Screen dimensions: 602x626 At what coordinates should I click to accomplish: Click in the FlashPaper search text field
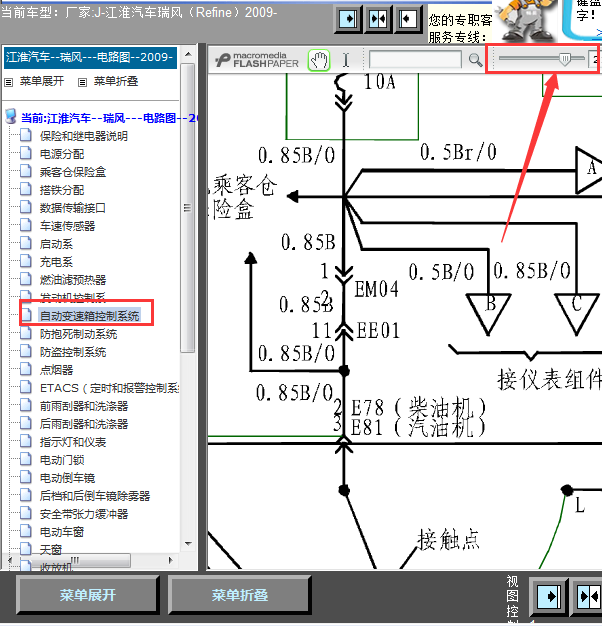click(415, 60)
